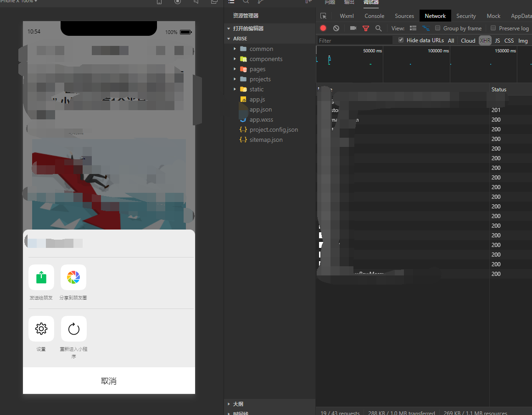Switch to the AppData tab

[521, 16]
